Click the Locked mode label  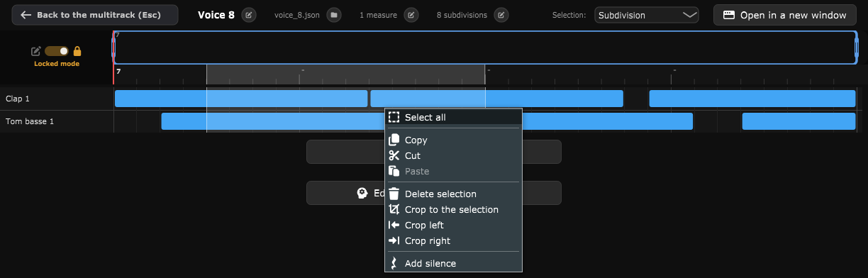pyautogui.click(x=57, y=64)
